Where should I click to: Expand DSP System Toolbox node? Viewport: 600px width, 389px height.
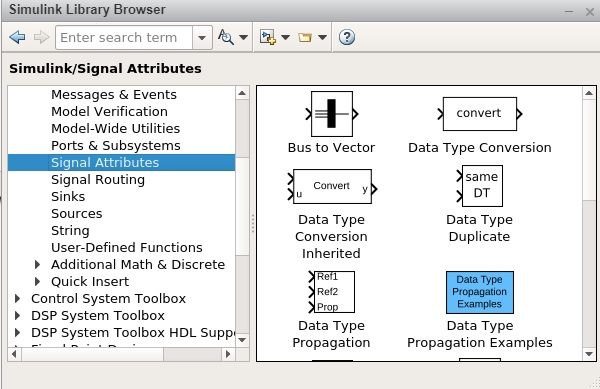(17, 316)
